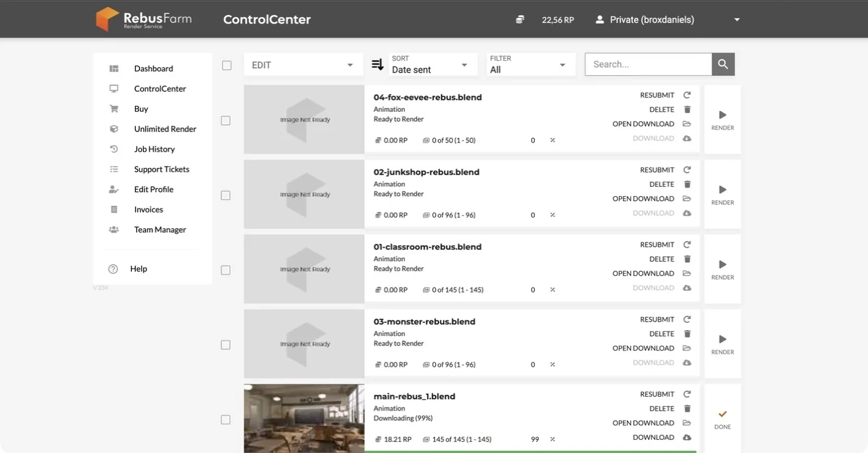Click the cloud download icon for main-rebus_1.blend

[687, 437]
